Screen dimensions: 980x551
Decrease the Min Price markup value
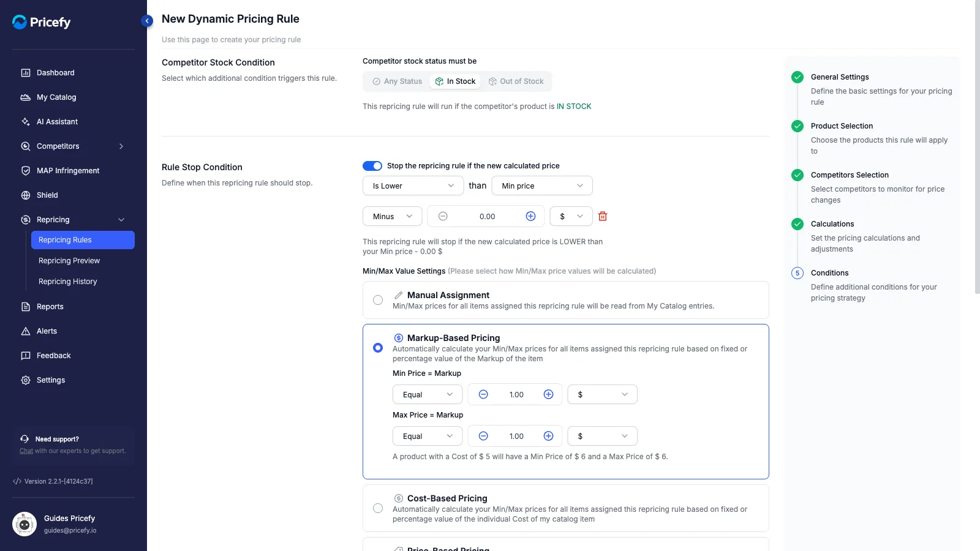point(483,394)
